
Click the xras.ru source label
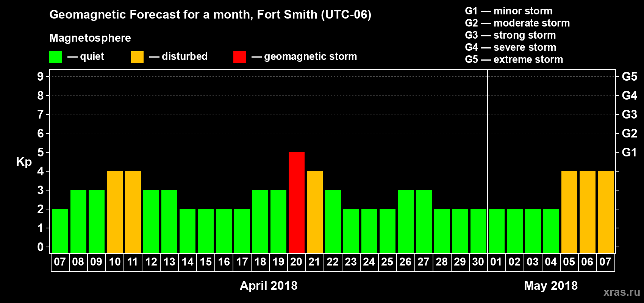(x=622, y=292)
